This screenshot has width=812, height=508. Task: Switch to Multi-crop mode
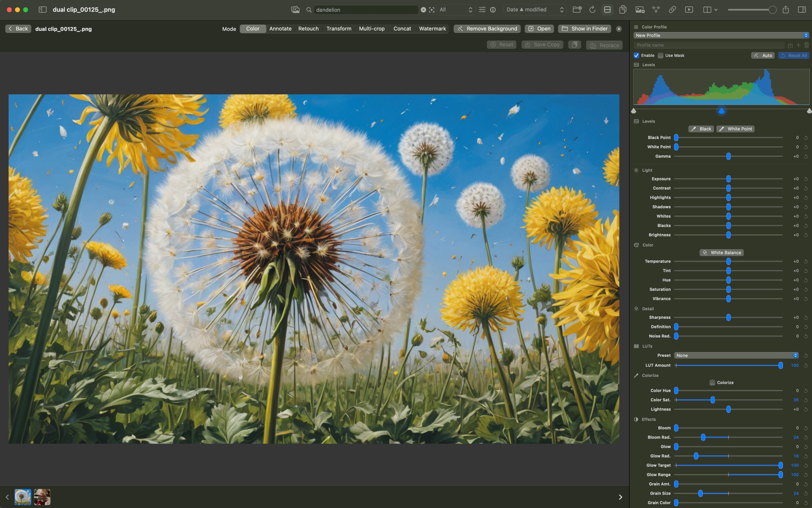[x=371, y=29]
